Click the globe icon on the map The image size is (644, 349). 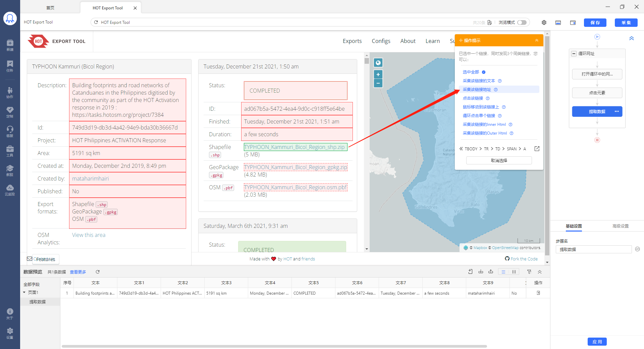(378, 63)
